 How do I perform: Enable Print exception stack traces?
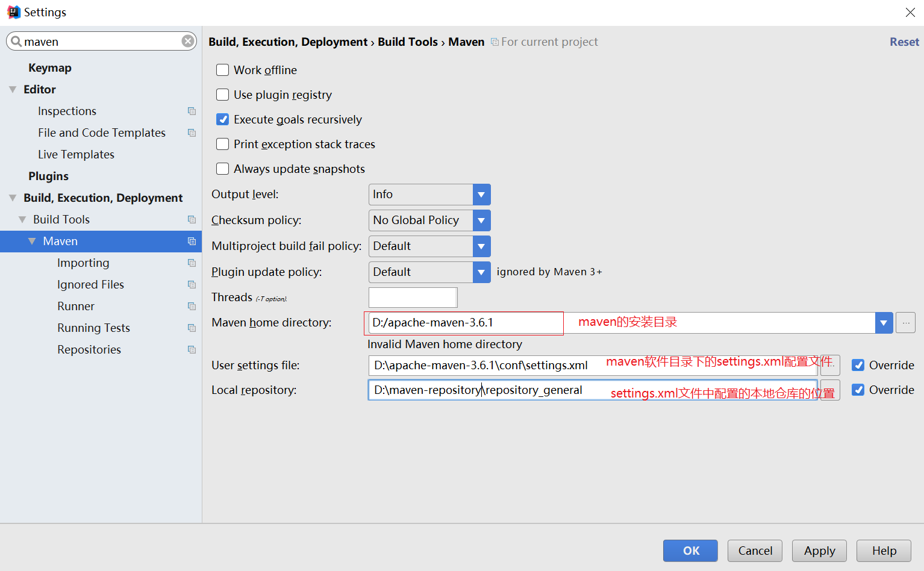coord(222,144)
